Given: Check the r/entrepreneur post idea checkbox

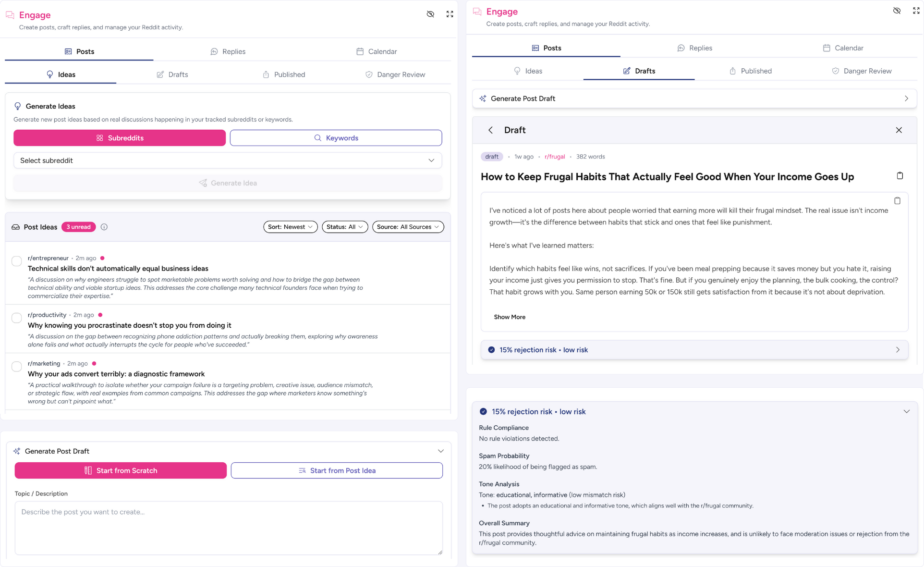Looking at the screenshot, I should 17,261.
